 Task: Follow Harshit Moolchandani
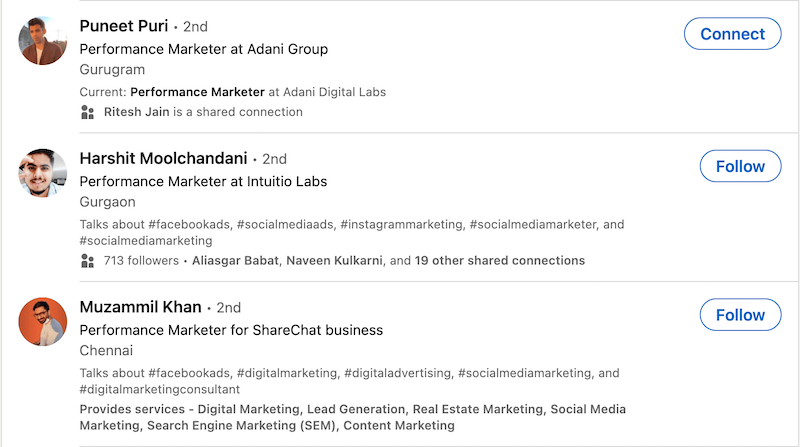(740, 167)
